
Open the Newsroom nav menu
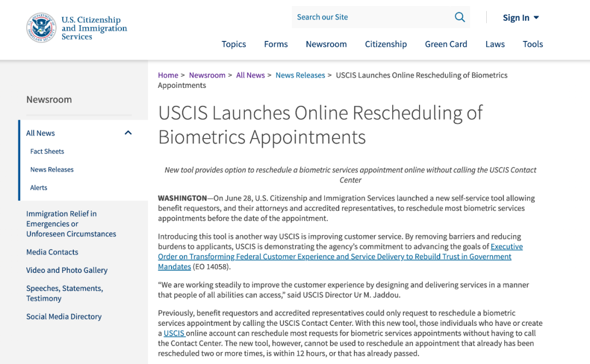pyautogui.click(x=326, y=44)
